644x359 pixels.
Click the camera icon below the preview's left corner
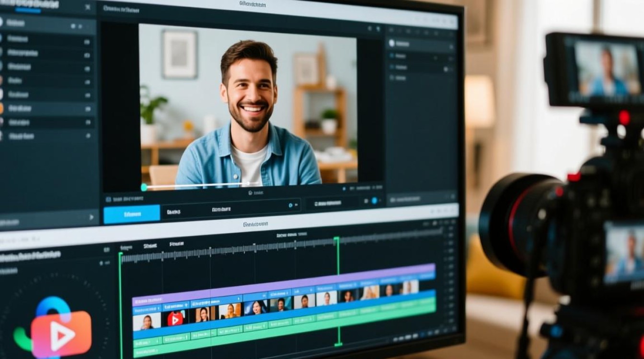pyautogui.click(x=108, y=199)
